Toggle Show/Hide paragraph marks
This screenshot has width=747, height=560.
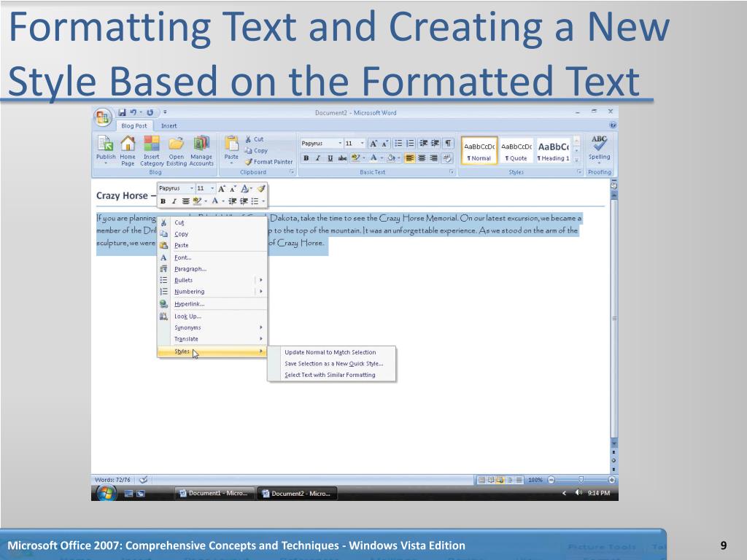pyautogui.click(x=449, y=144)
